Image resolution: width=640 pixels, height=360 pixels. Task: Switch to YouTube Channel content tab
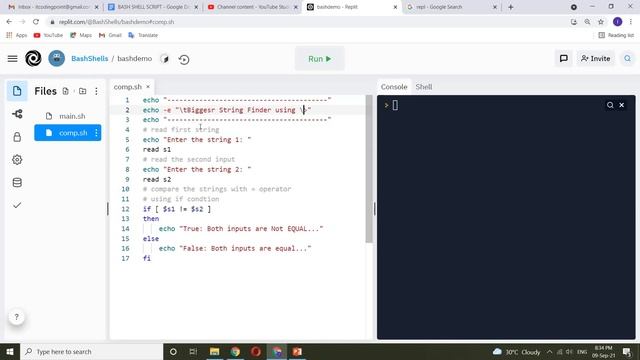coord(252,7)
